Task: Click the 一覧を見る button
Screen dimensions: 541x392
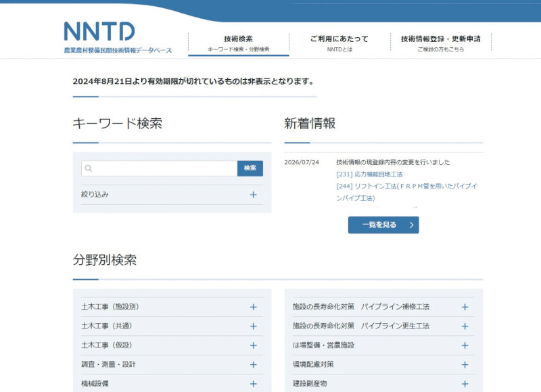Action: coord(383,225)
